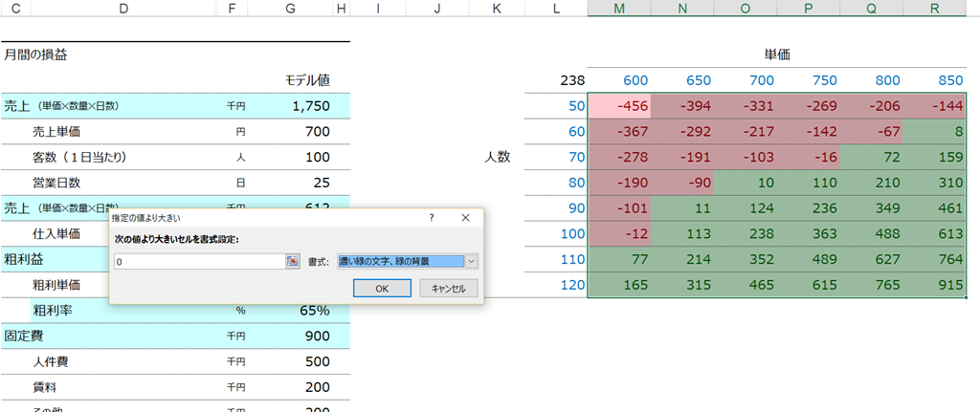Select the 単価 header value 700
980x412 pixels.
click(745, 80)
